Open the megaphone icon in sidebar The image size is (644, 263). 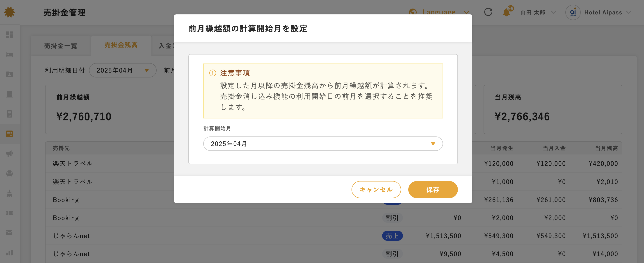point(9,153)
